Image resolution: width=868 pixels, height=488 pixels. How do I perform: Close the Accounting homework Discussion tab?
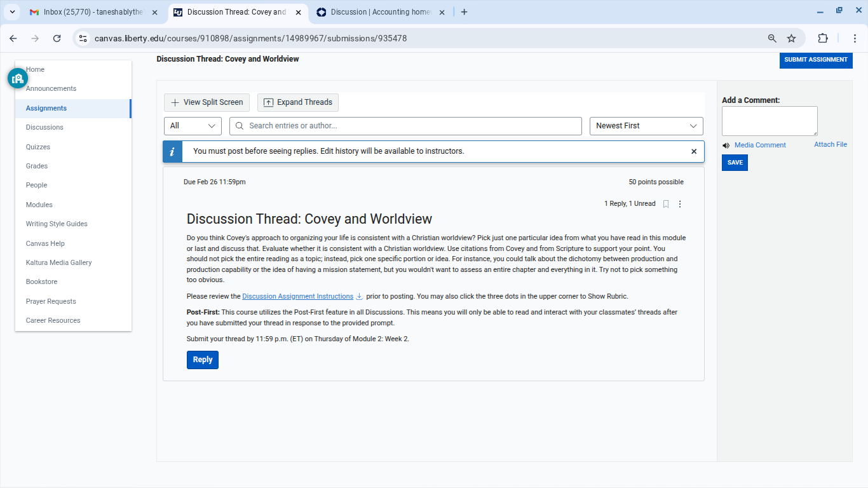pos(442,12)
